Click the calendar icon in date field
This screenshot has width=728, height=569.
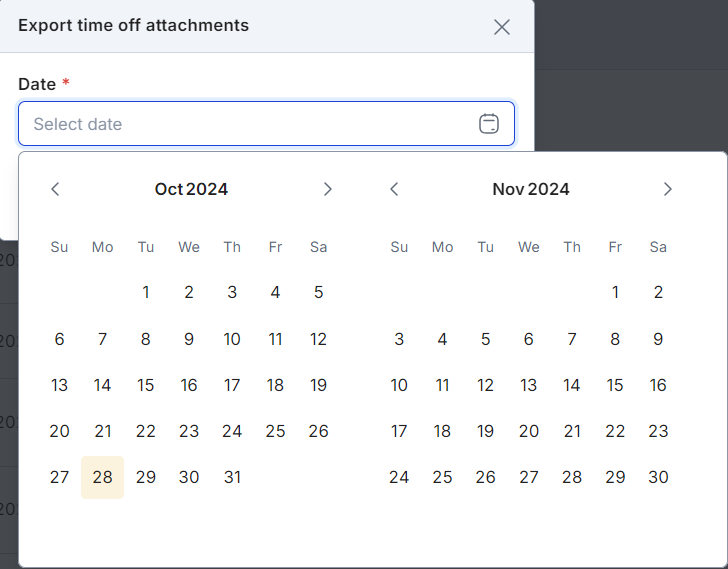(489, 124)
